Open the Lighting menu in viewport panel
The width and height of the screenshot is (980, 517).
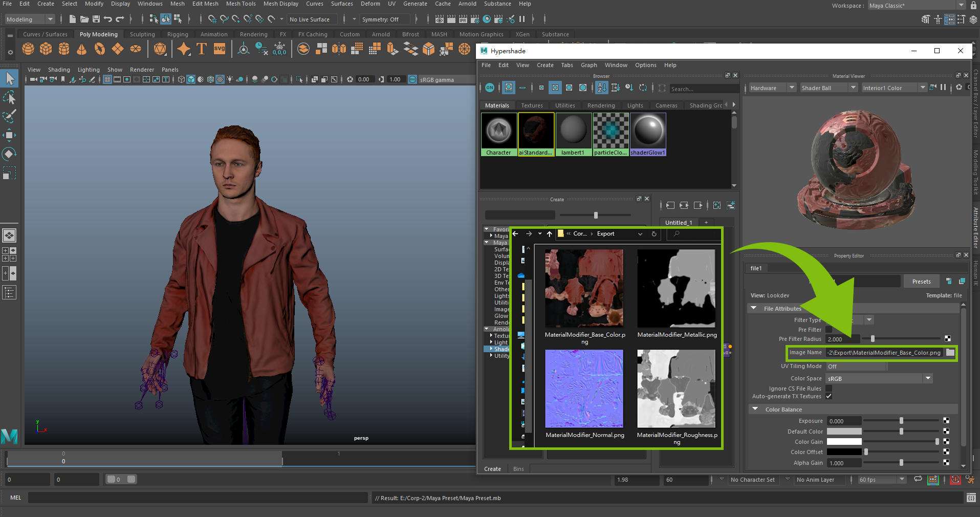click(x=89, y=70)
